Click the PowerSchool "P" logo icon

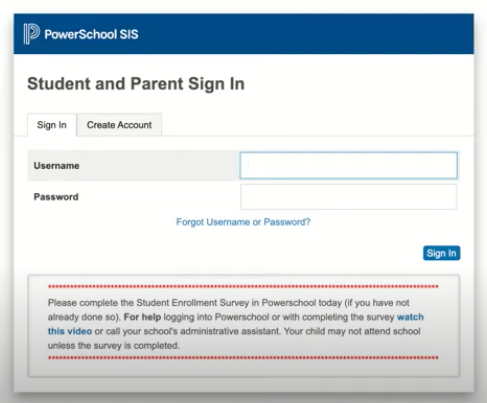(x=32, y=34)
